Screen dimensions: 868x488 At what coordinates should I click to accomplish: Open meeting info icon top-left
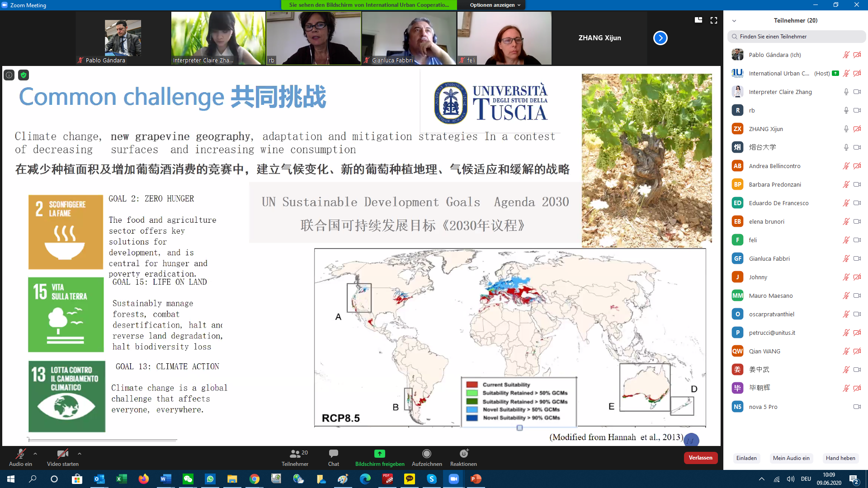point(9,75)
